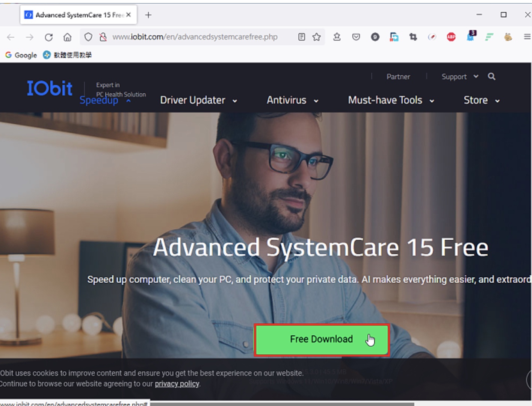Collapse the Speedup menu

(105, 101)
